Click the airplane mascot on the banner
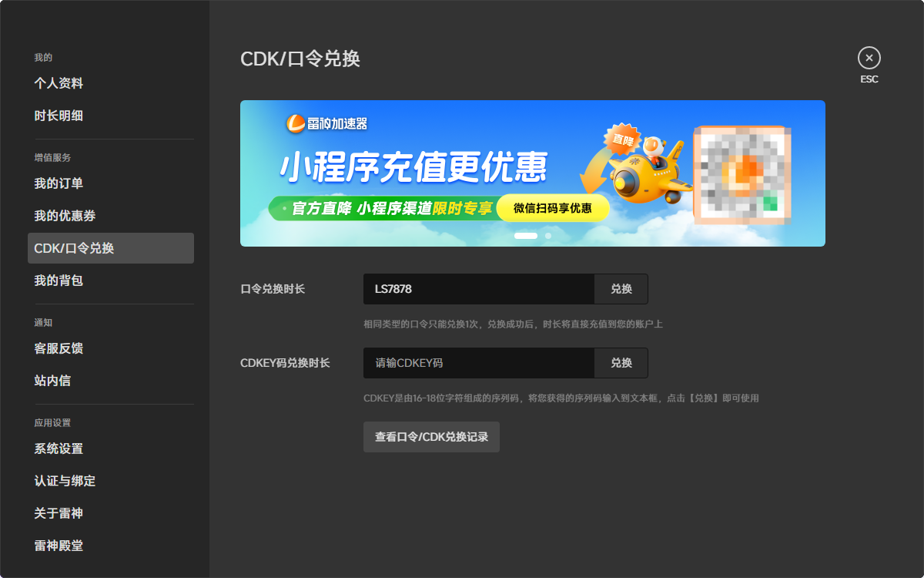924x578 pixels. 651,171
